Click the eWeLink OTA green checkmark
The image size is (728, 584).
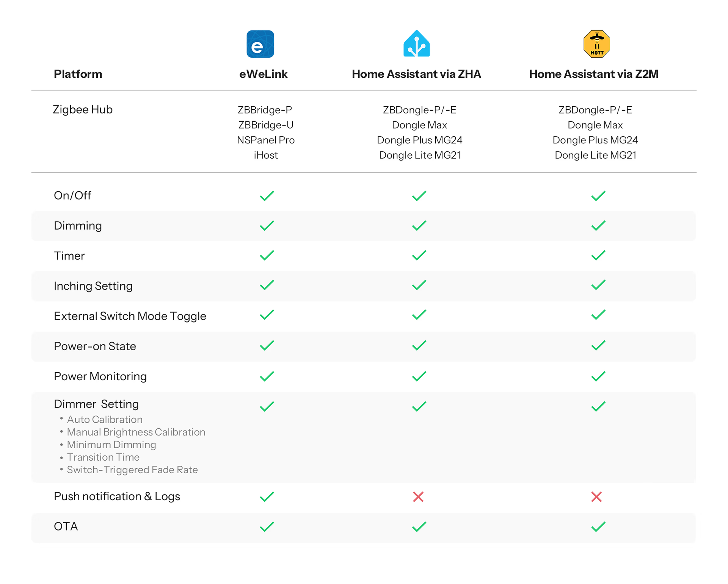(x=267, y=527)
